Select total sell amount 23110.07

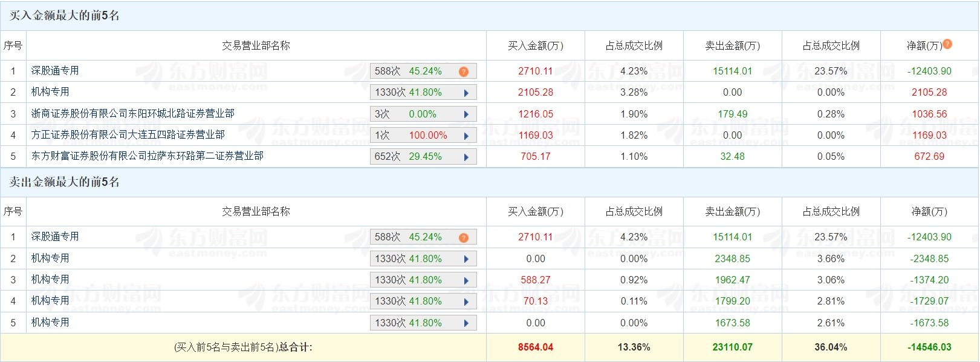[x=733, y=347]
